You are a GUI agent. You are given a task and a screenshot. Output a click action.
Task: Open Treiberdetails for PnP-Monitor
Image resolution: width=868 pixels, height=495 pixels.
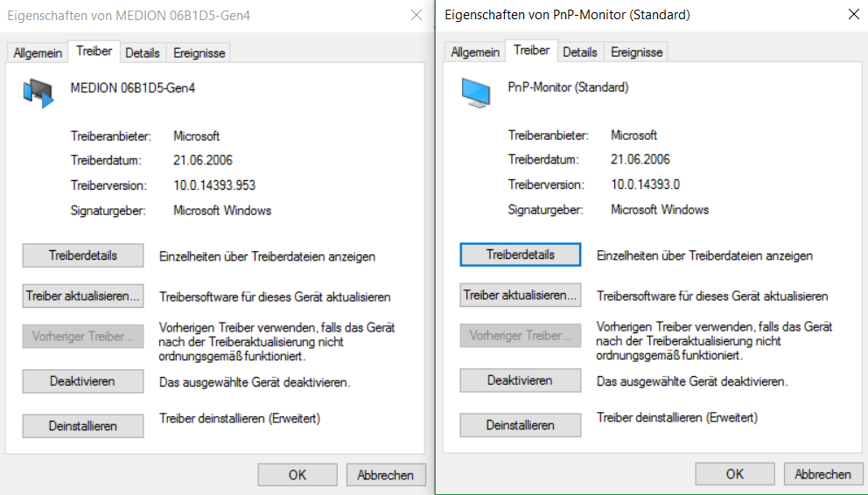pyautogui.click(x=521, y=255)
